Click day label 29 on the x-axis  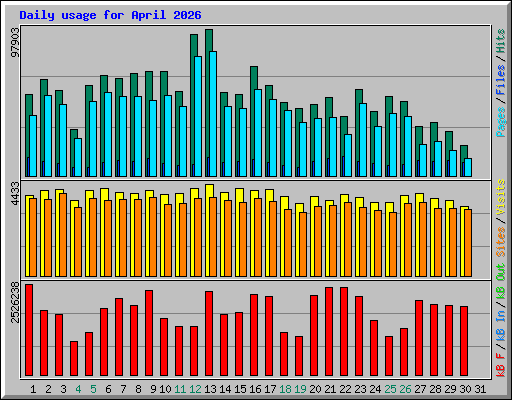450,389
